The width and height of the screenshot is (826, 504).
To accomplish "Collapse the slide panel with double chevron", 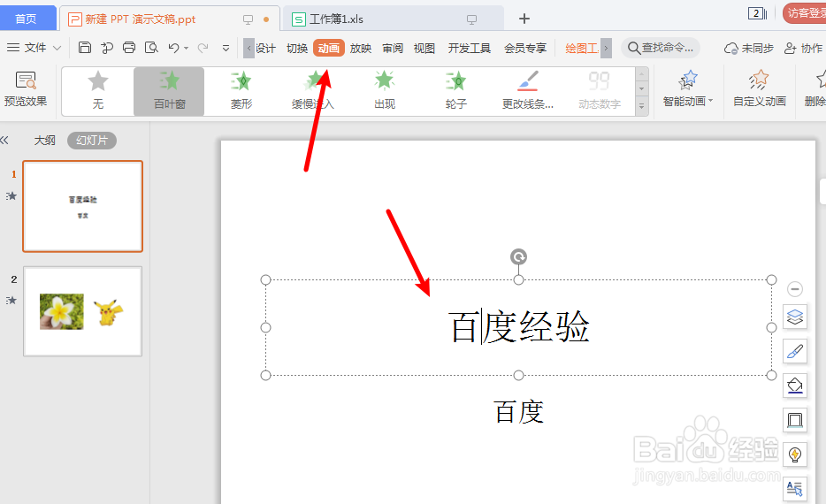I will click(4, 140).
